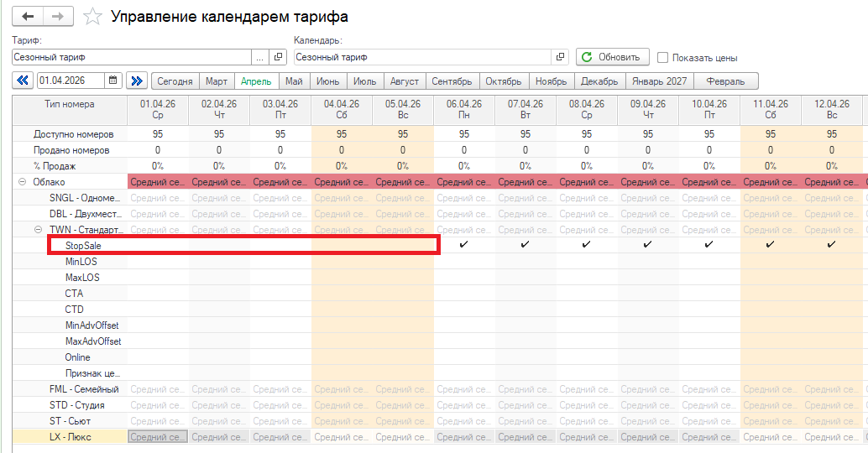Select the Online row label

[77, 357]
